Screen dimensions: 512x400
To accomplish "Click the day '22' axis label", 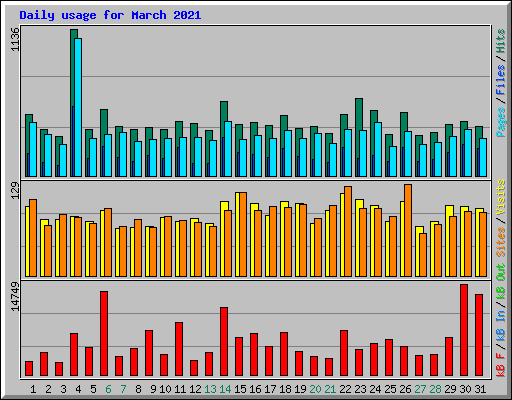I will click(x=345, y=389).
